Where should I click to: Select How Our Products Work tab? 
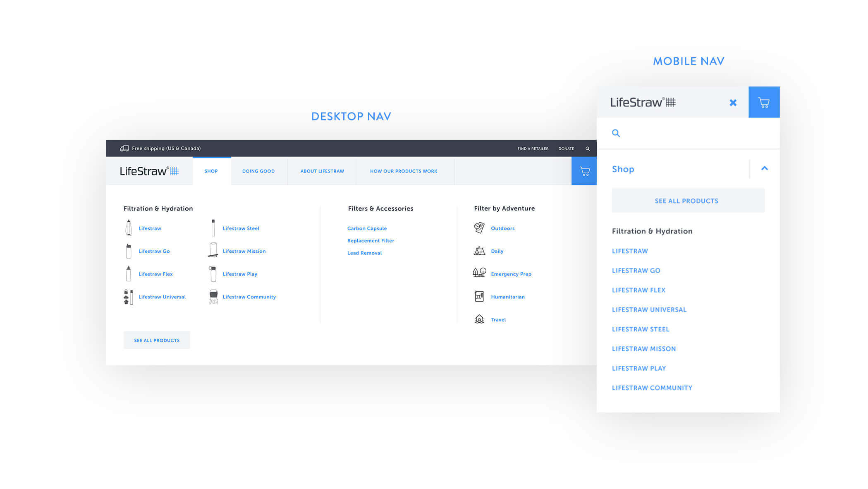click(x=403, y=171)
